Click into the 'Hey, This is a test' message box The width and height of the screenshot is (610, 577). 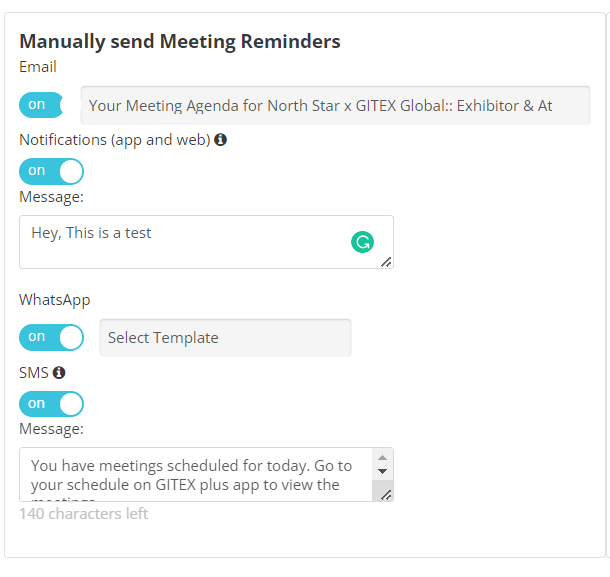pos(206,242)
